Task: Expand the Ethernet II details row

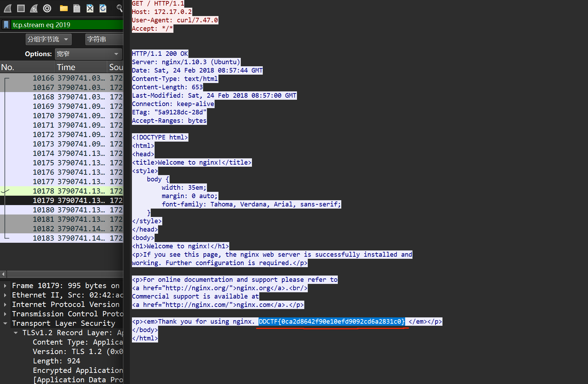Action: click(5, 295)
